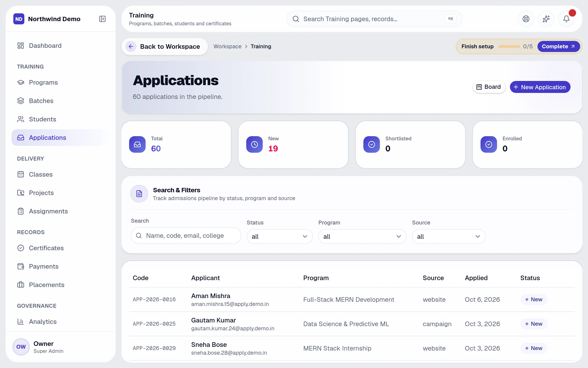
Task: Open Analytics in the sidebar
Action: point(61,322)
